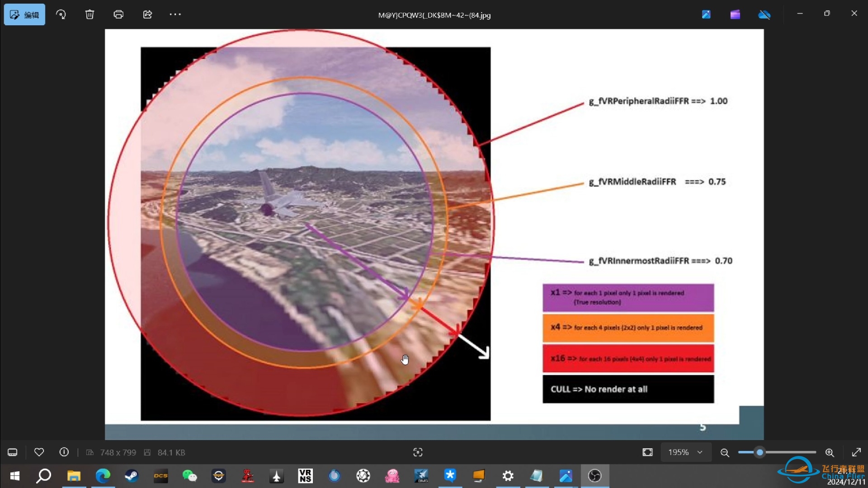This screenshot has height=488, width=868.
Task: Open the three-dot See more menu
Action: click(x=175, y=14)
